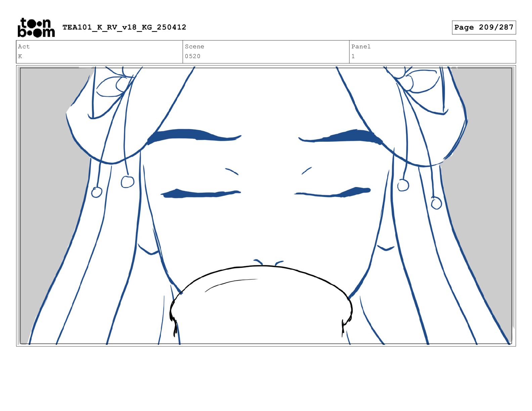
Task: Click the Act header label
Action: pyautogui.click(x=24, y=47)
